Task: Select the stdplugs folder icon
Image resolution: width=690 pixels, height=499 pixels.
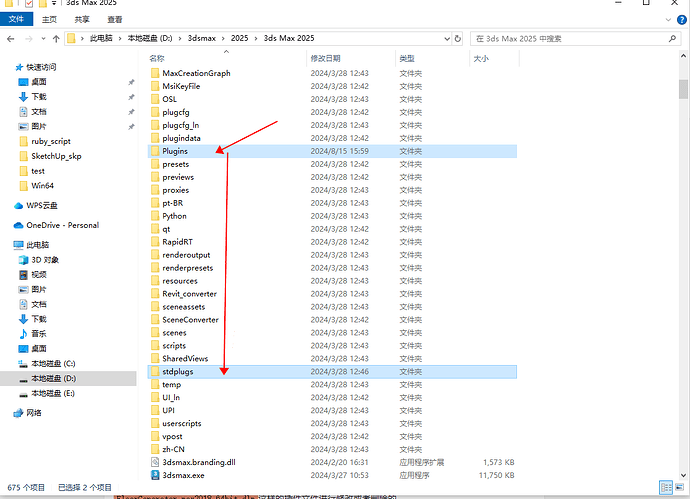Action: 154,371
